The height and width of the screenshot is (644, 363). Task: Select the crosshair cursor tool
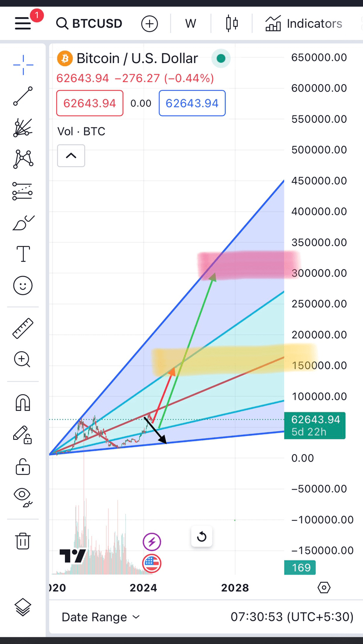pos(23,65)
